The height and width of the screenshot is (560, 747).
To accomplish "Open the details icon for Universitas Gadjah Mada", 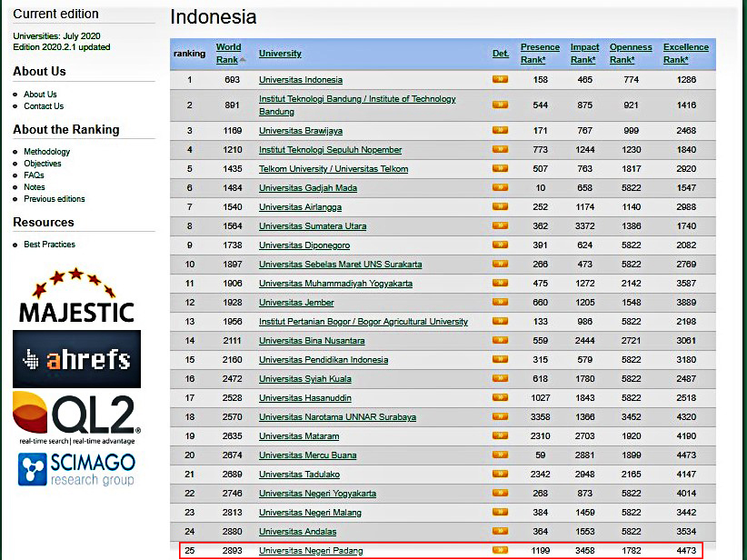I will click(x=500, y=188).
